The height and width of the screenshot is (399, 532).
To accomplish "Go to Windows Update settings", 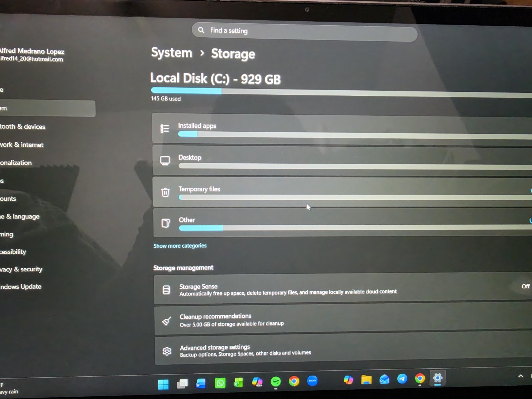I will click(21, 287).
